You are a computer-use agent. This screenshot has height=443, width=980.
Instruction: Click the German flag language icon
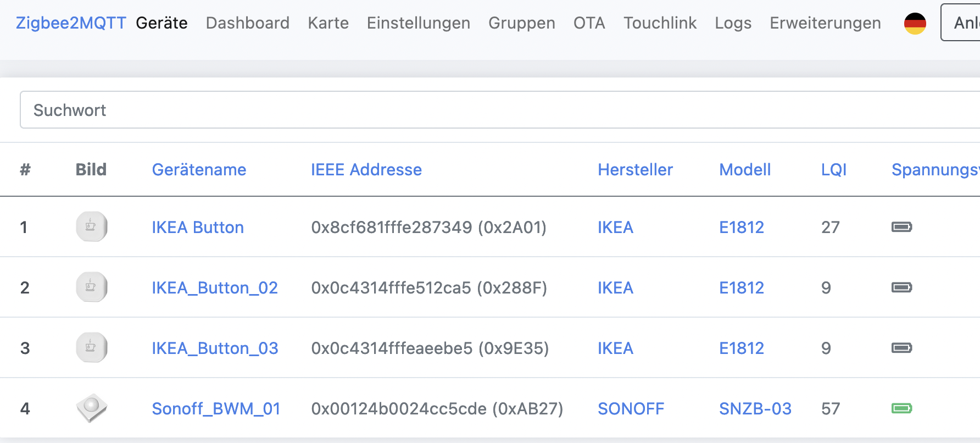point(915,23)
